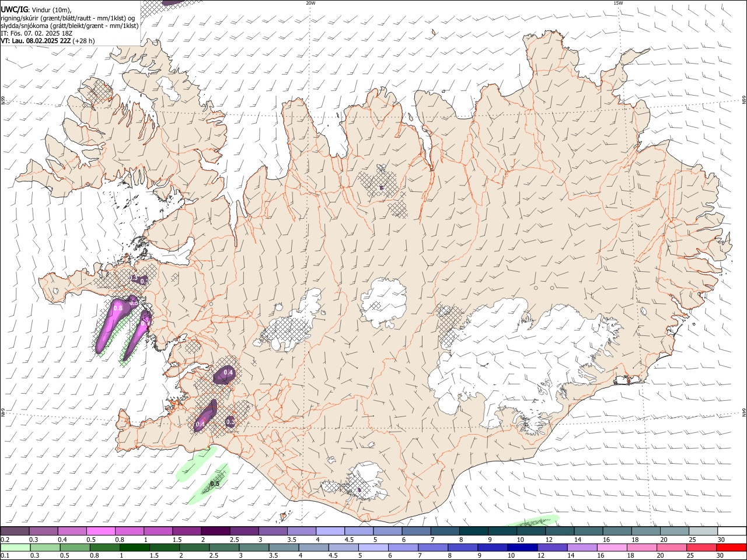The image size is (747, 560).
Task: Click lower legend pale green swatch between 0.1 and 0.3
Action: [x=15, y=547]
